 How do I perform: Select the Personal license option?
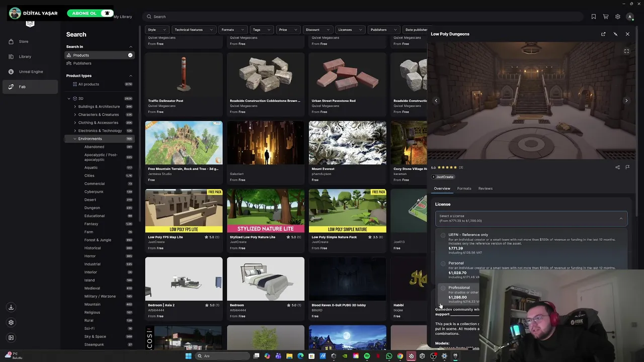[531, 270]
